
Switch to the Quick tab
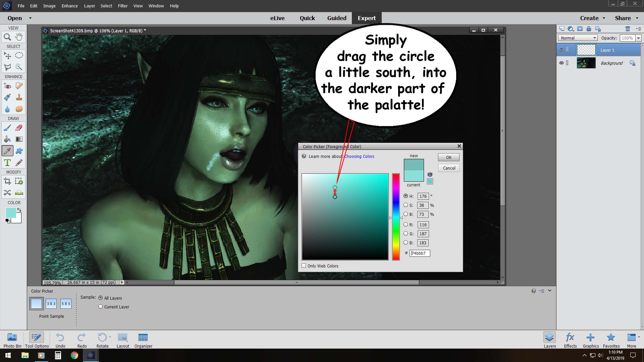pyautogui.click(x=307, y=18)
